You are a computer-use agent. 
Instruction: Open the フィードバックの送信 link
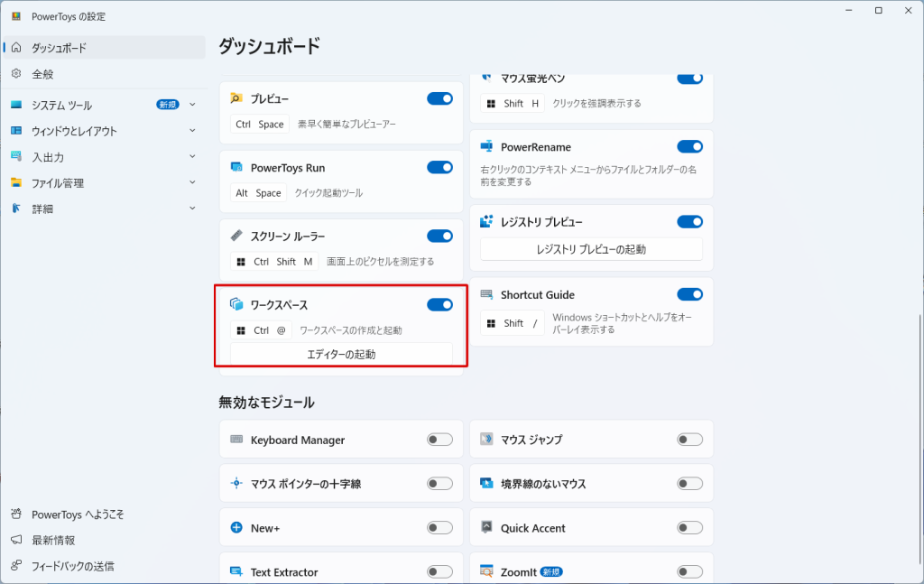[x=72, y=566]
